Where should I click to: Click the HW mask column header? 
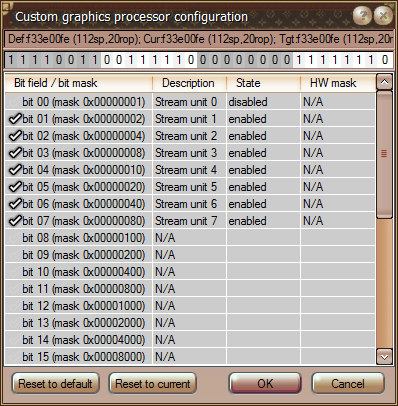pos(338,83)
